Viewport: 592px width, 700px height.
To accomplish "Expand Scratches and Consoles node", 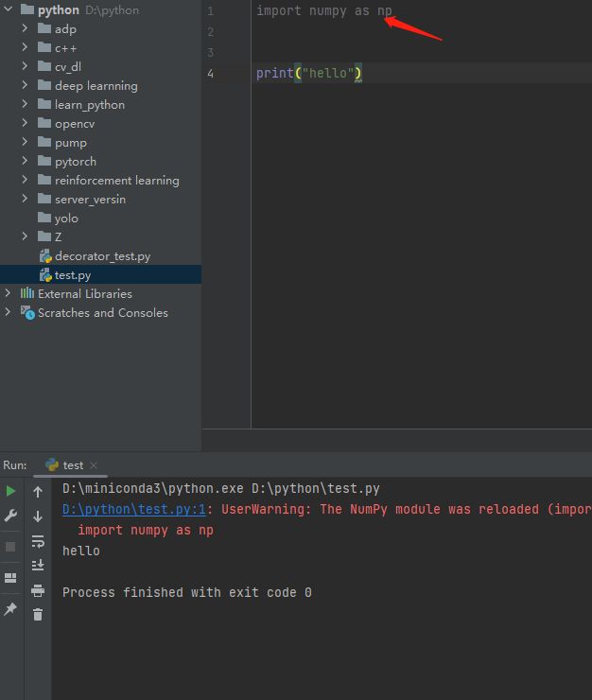I will pos(8,311).
